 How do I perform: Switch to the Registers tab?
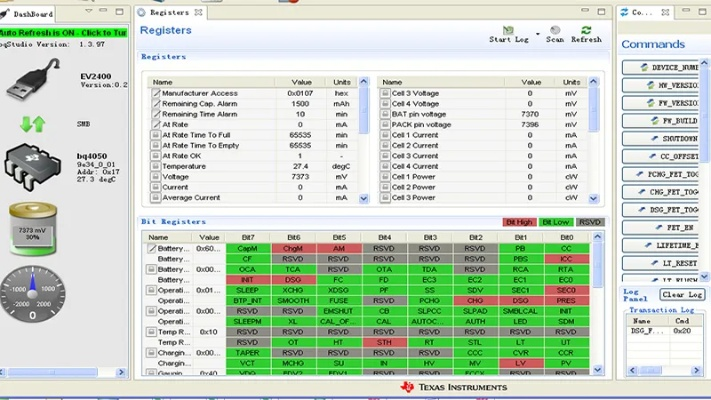click(169, 13)
